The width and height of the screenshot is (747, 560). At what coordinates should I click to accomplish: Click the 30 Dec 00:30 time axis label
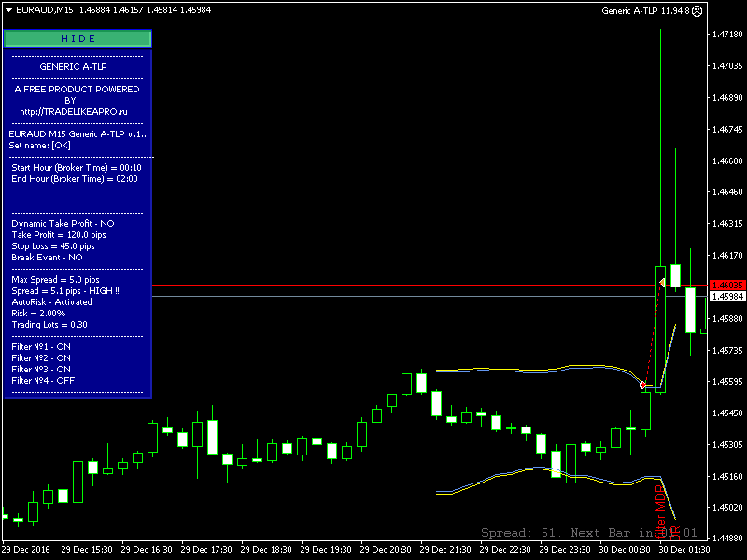(624, 550)
